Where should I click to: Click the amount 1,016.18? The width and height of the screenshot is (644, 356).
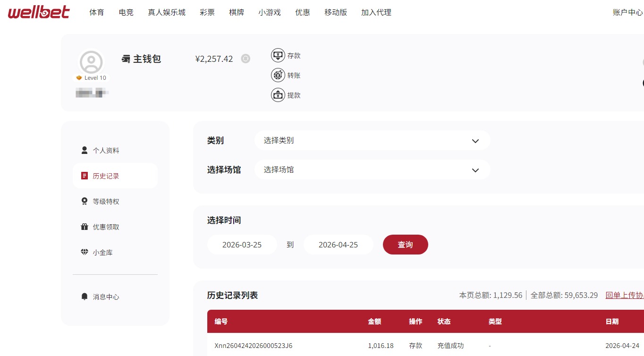[381, 346]
